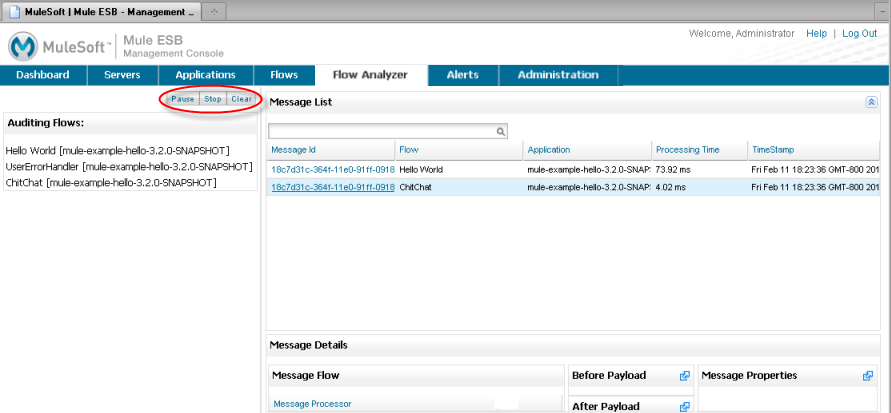Open the Administration tab

[x=558, y=75]
